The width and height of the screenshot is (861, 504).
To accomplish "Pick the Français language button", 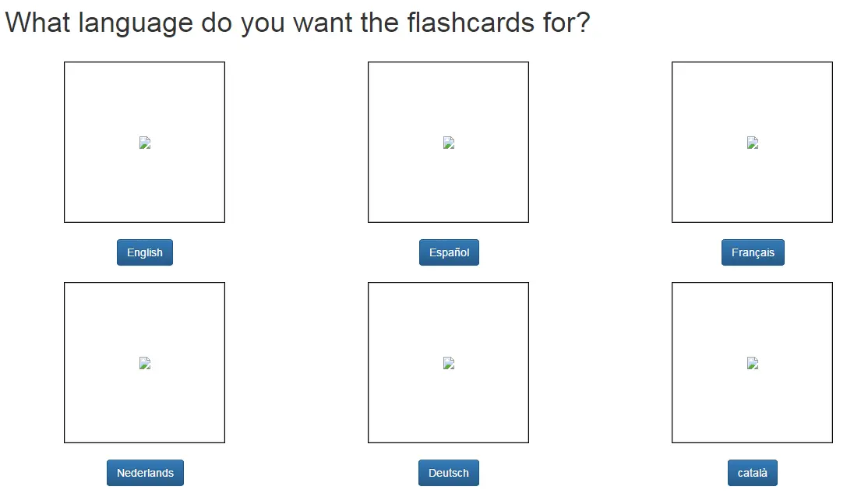I will (753, 252).
